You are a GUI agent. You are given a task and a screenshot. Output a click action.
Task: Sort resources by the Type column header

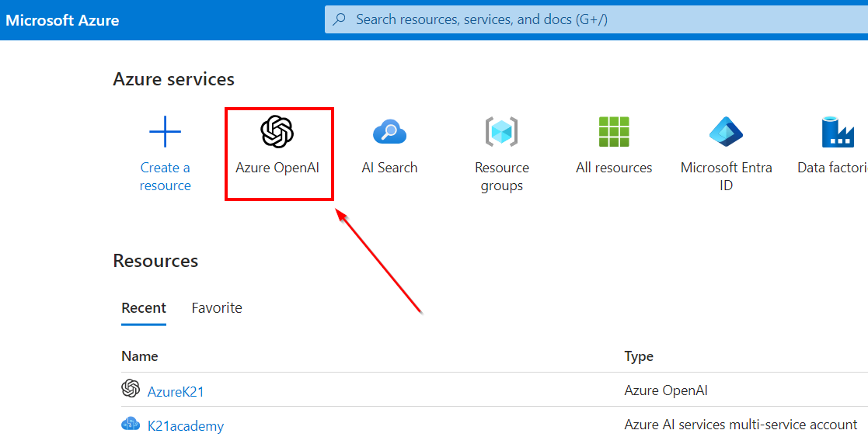[639, 356]
